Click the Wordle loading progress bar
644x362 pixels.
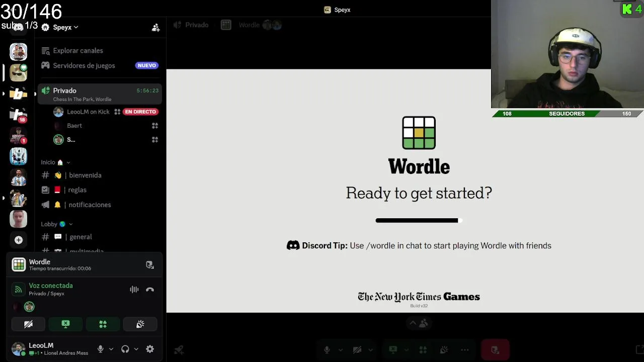tap(419, 220)
